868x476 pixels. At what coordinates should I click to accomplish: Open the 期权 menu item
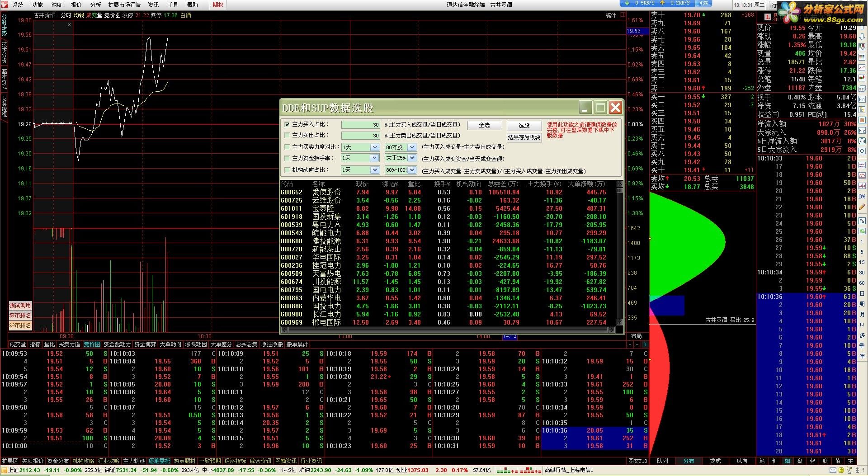click(x=218, y=5)
